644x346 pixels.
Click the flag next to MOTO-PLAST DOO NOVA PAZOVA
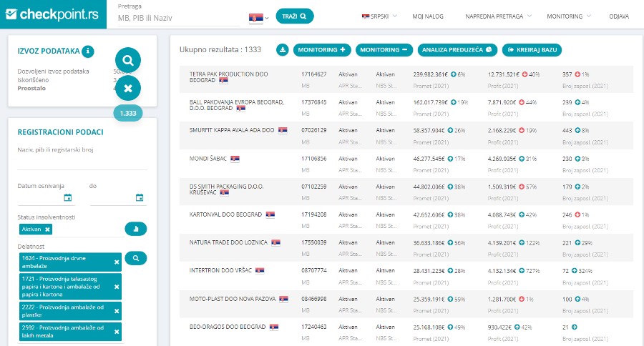(283, 300)
